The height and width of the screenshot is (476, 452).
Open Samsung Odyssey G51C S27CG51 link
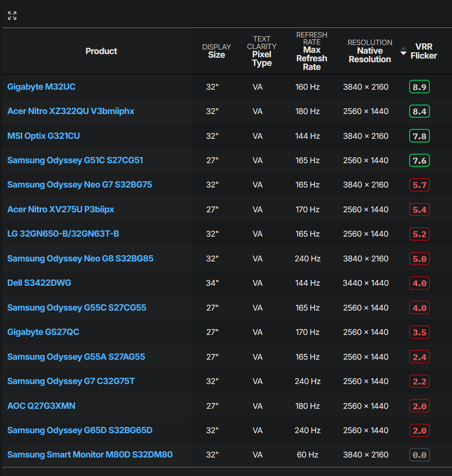[75, 160]
